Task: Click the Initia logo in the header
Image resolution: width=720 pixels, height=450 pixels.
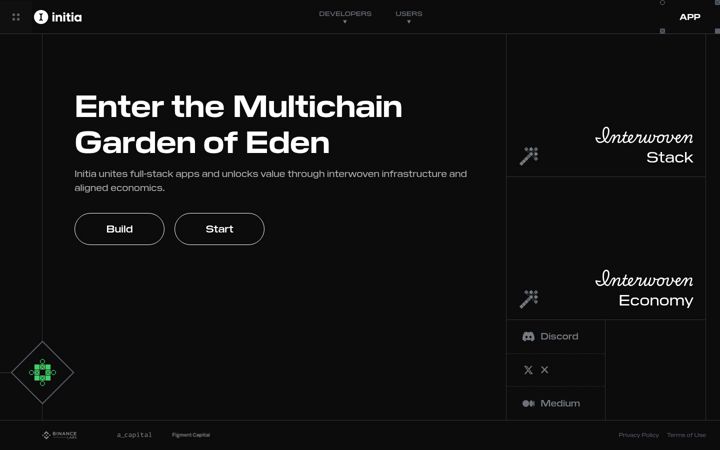Action: [58, 17]
